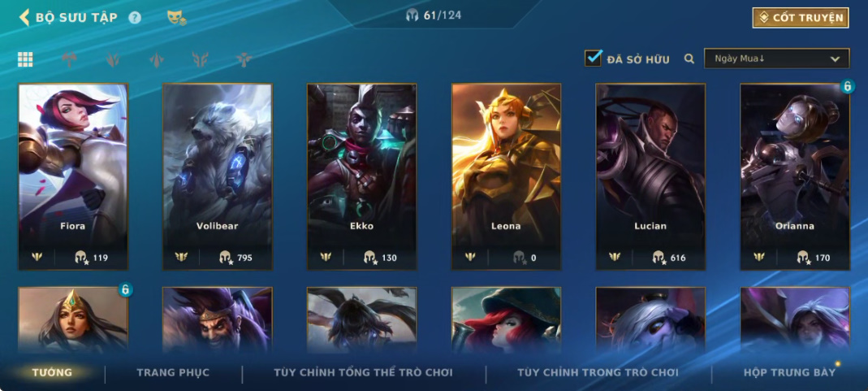Filter champions by the last role icon
This screenshot has height=391, width=868.
point(244,59)
